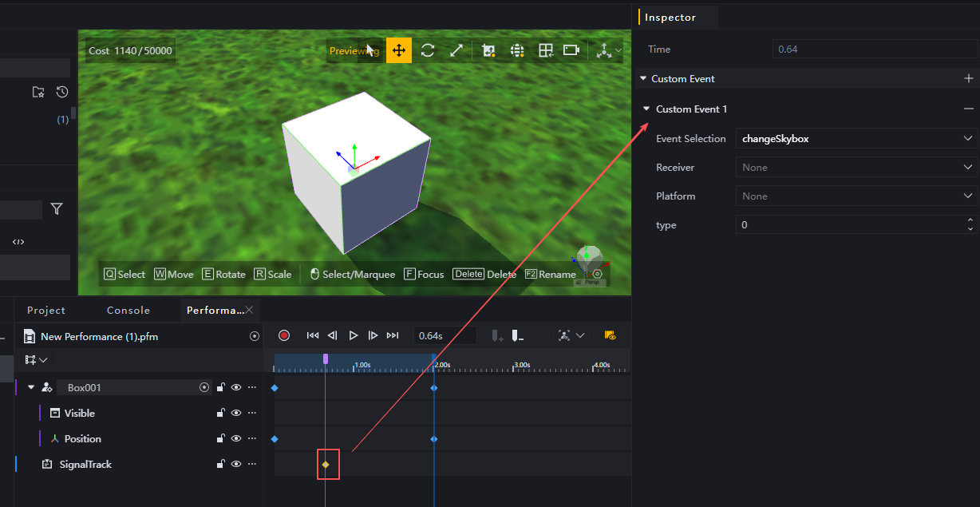Toggle the lock on the Position track
Viewport: 980px width, 507px height.
coord(220,439)
